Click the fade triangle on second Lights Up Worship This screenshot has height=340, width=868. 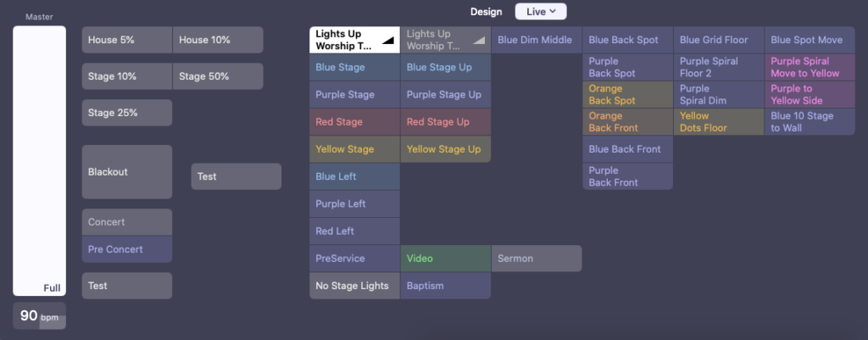coord(479,41)
